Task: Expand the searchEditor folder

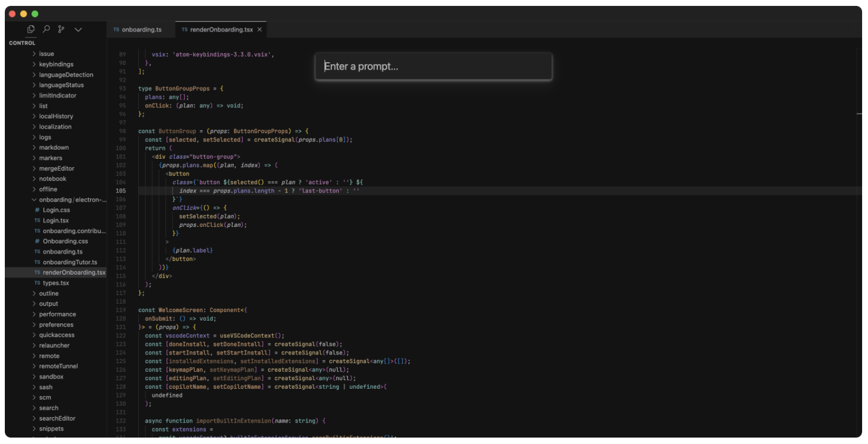Action: 57,418
